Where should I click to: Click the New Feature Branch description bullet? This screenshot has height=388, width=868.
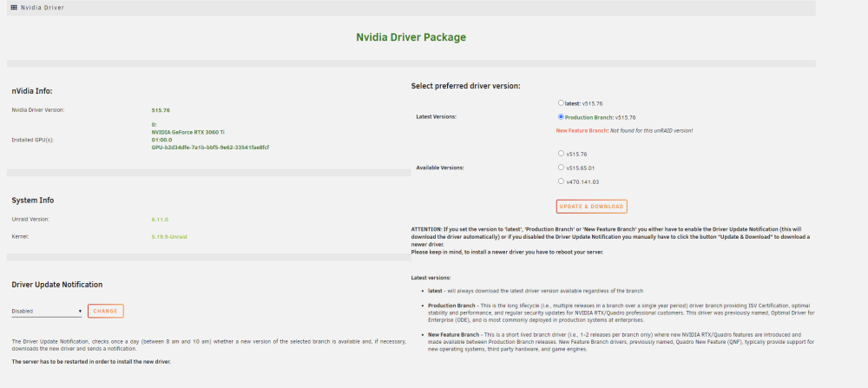tap(621, 342)
